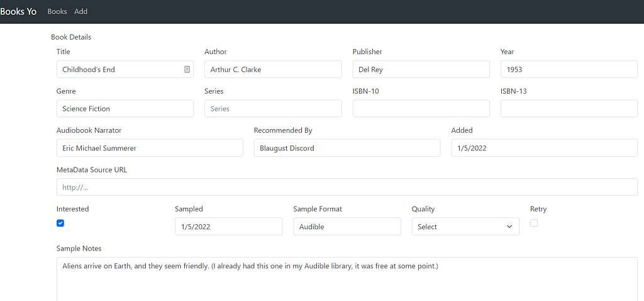Click into the Sample Notes text area
644x301 pixels.
347,279
